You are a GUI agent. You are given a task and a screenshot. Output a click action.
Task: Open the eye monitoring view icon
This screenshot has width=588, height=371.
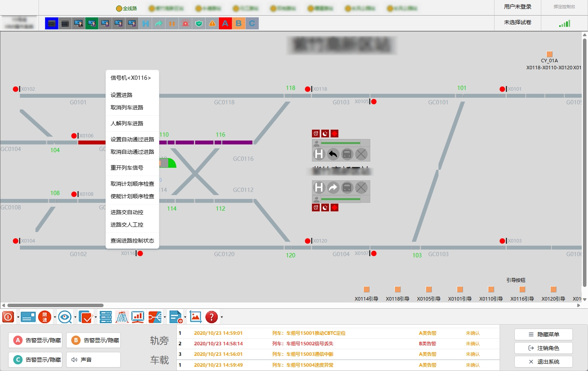pos(65,317)
